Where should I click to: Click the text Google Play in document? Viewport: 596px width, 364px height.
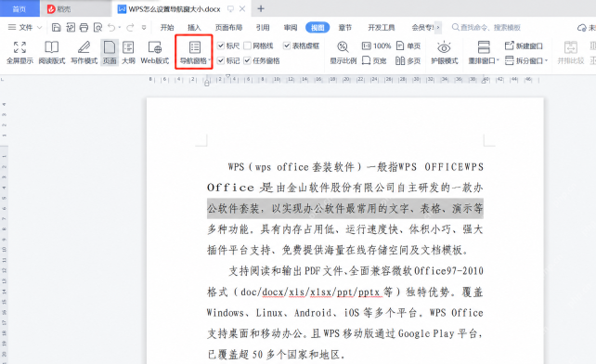pos(426,334)
